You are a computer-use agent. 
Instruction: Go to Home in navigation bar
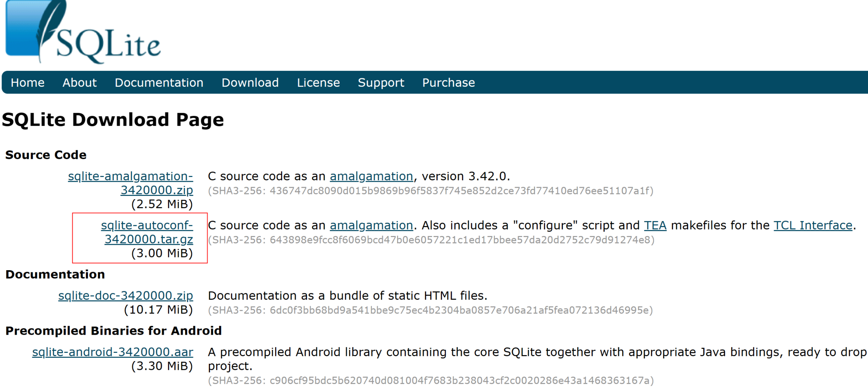pos(27,82)
